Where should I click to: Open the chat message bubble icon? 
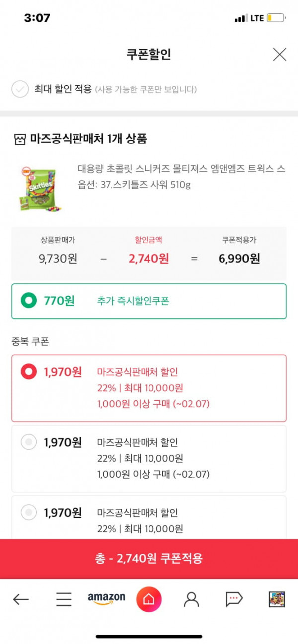(x=234, y=599)
